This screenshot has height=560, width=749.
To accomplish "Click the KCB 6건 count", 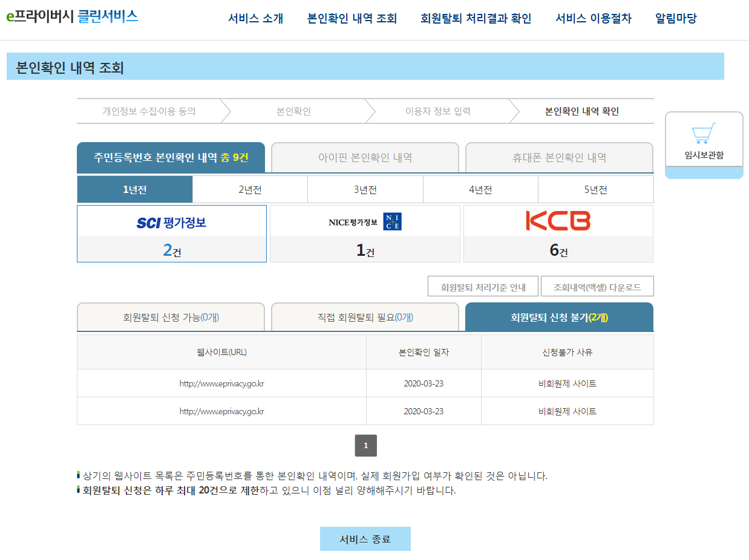I will point(558,250).
